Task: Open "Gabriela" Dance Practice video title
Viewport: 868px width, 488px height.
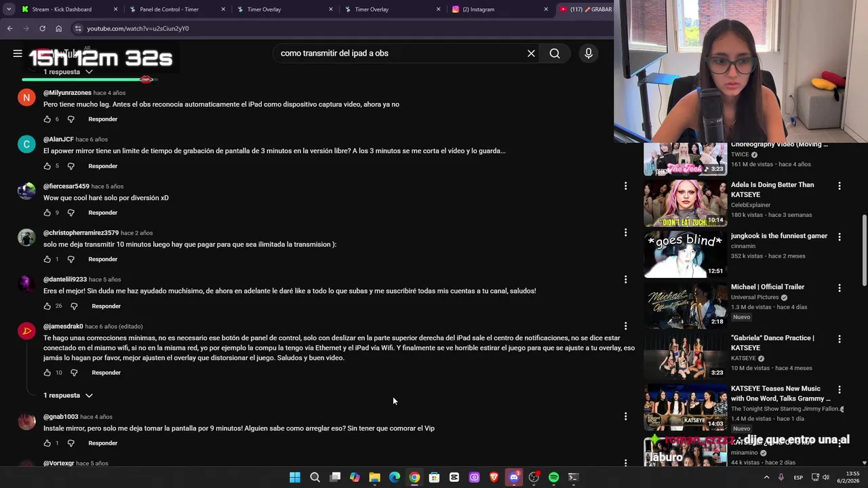Action: pyautogui.click(x=772, y=342)
